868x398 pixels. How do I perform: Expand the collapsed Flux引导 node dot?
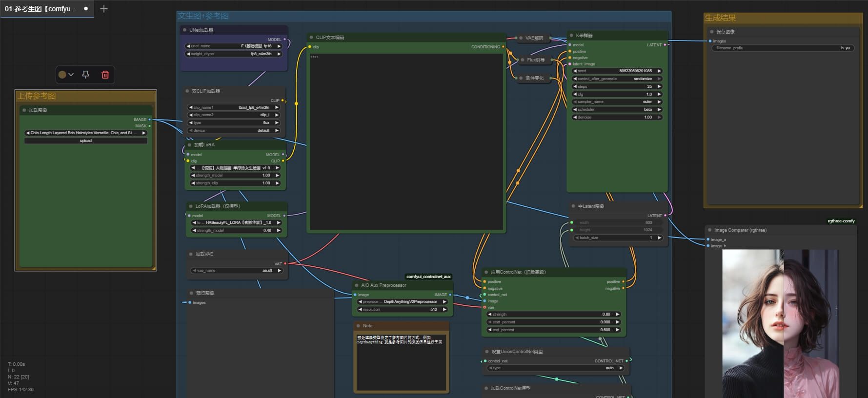tap(523, 60)
